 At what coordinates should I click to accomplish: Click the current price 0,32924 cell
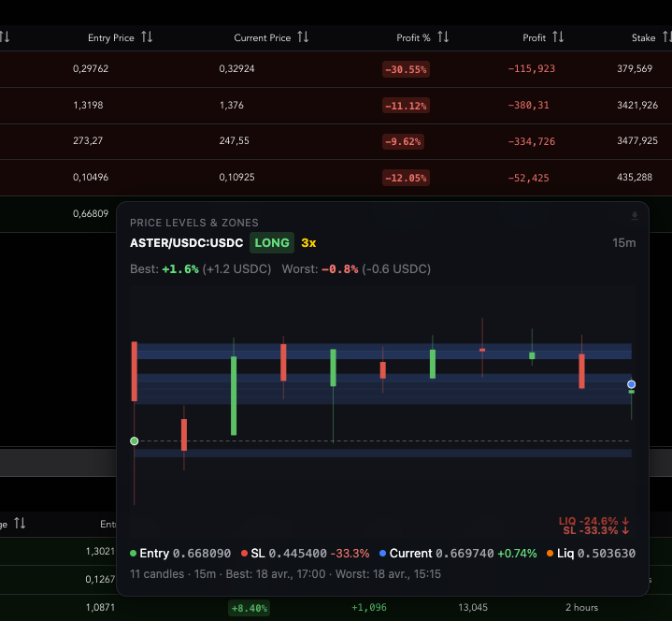(237, 68)
